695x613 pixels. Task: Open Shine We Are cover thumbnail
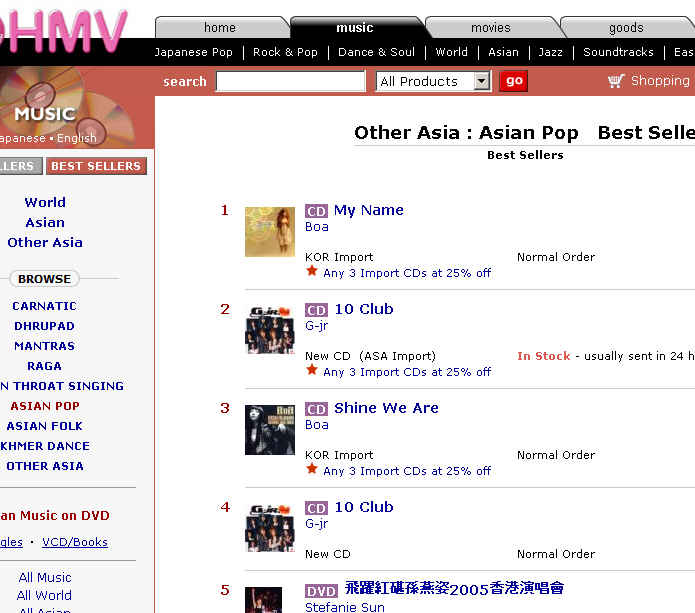tap(270, 430)
